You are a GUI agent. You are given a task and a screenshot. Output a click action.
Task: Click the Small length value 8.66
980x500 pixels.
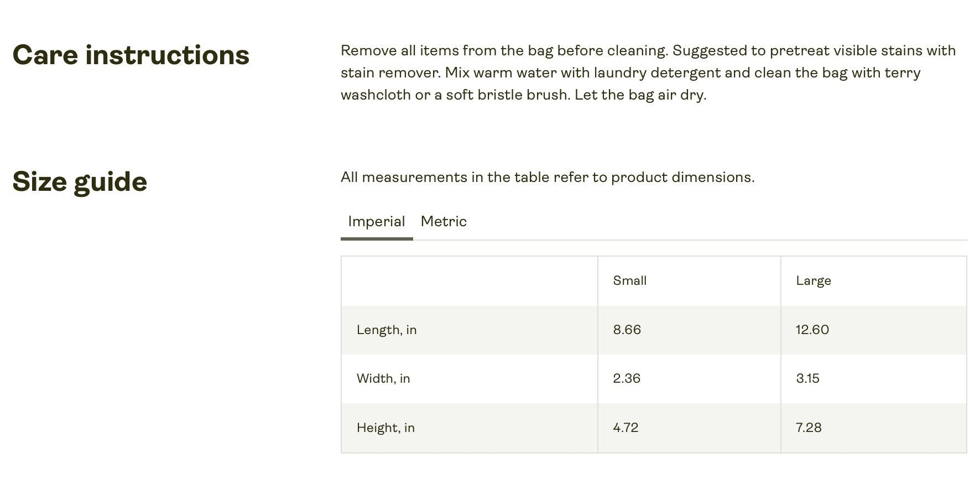[x=627, y=330]
